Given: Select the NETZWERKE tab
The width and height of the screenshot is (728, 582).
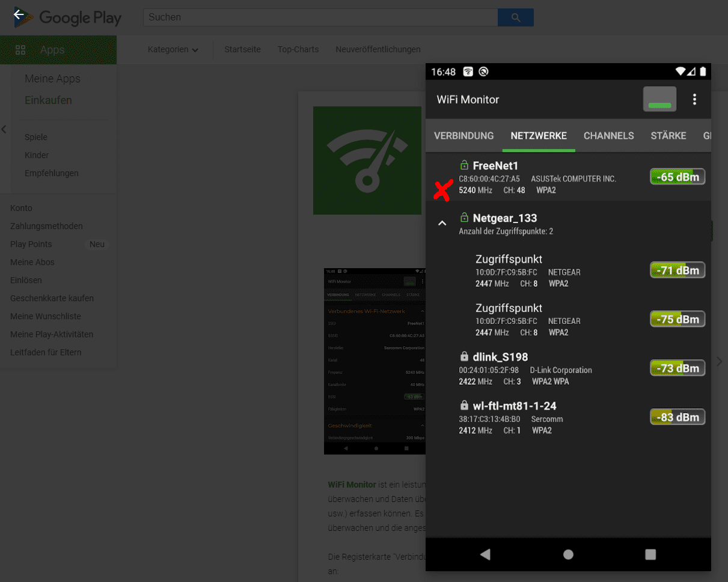Looking at the screenshot, I should 539,135.
